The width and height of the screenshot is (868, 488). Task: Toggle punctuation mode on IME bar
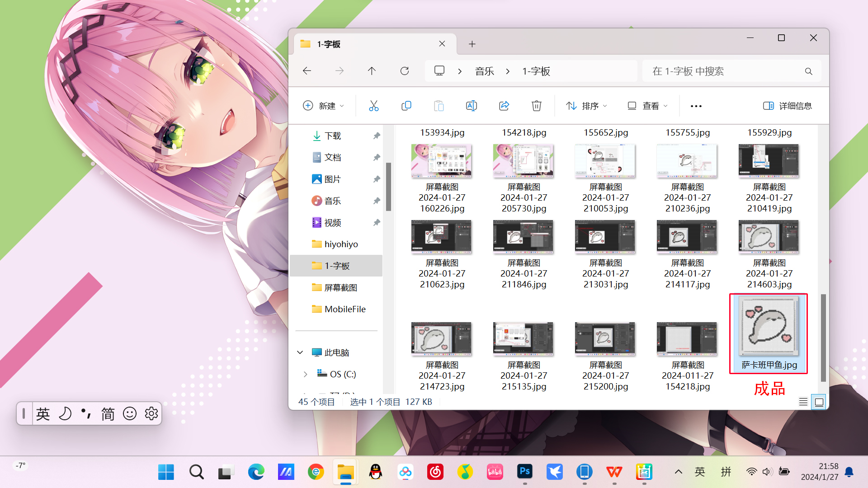point(86,413)
